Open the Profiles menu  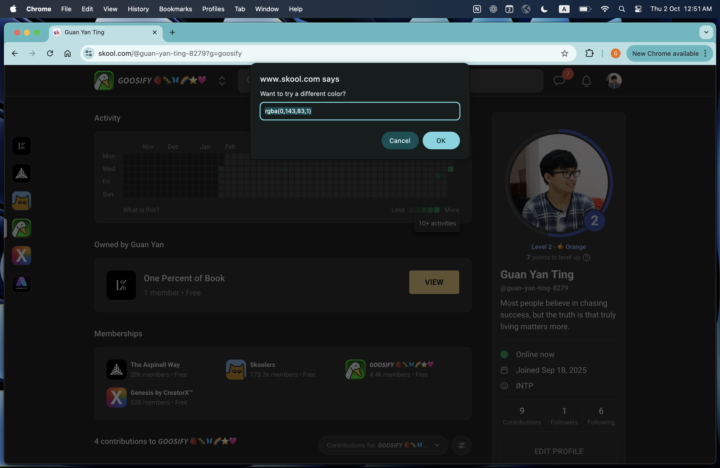pyautogui.click(x=213, y=9)
